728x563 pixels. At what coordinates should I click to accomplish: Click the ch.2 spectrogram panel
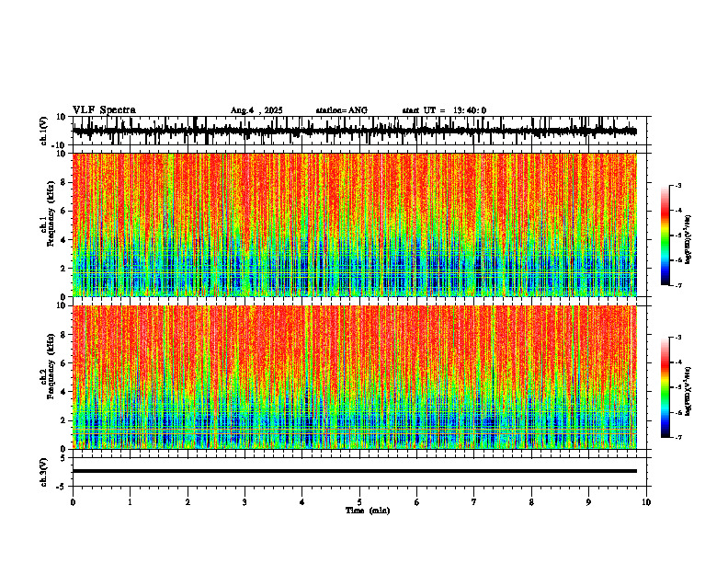(x=354, y=377)
